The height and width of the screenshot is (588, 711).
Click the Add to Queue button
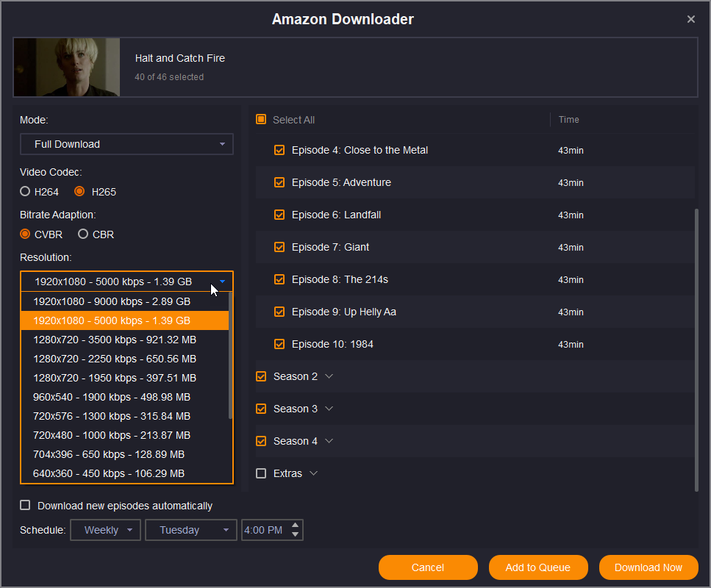[x=539, y=567]
